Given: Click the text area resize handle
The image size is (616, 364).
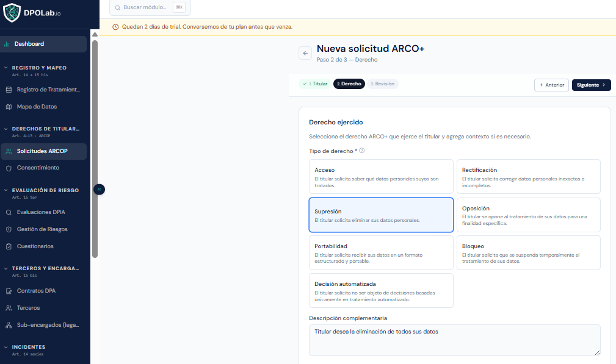Looking at the screenshot, I should click(x=597, y=352).
